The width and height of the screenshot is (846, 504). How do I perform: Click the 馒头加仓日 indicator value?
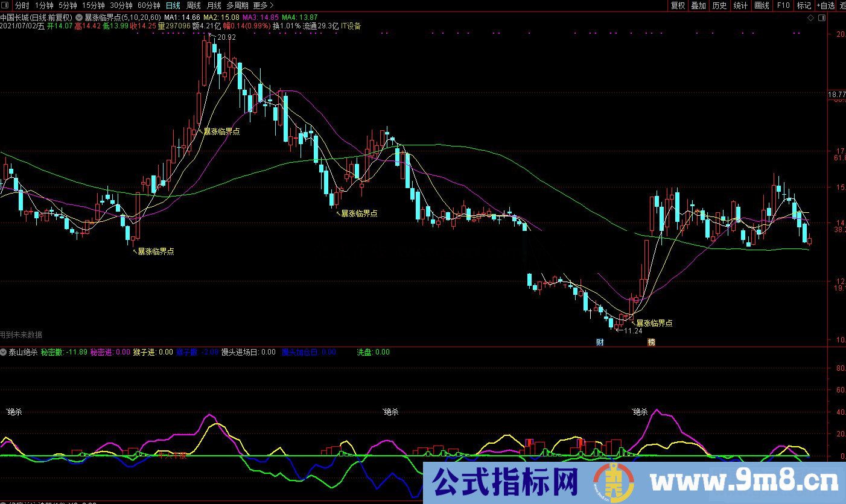[309, 352]
